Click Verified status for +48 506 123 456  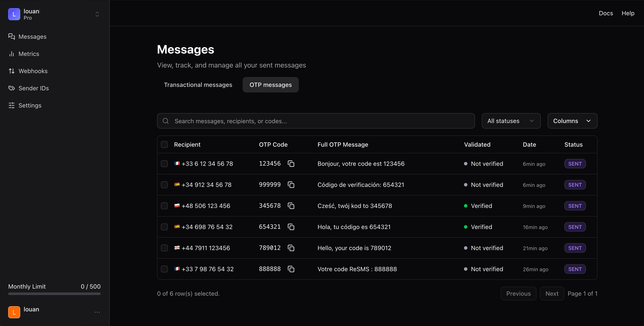(x=478, y=206)
